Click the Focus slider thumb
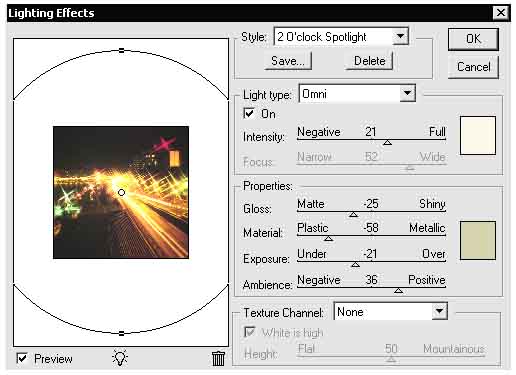The image size is (516, 375). coord(410,168)
